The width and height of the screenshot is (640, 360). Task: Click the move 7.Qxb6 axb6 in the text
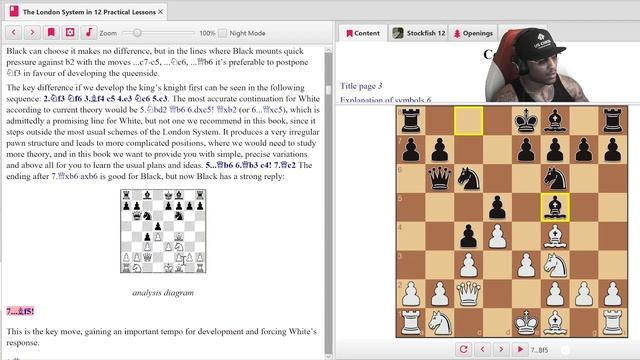pyautogui.click(x=74, y=176)
